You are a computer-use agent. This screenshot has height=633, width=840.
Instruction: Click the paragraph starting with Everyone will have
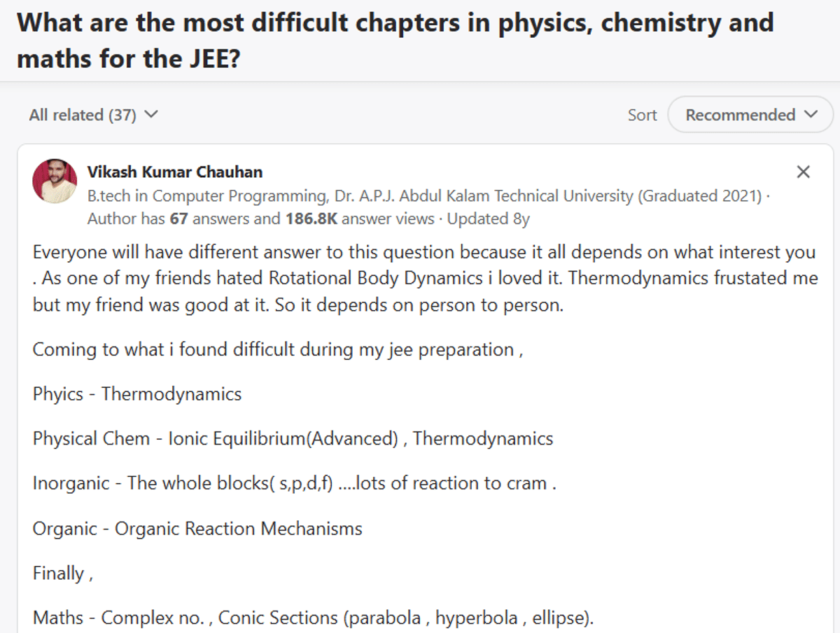424,279
